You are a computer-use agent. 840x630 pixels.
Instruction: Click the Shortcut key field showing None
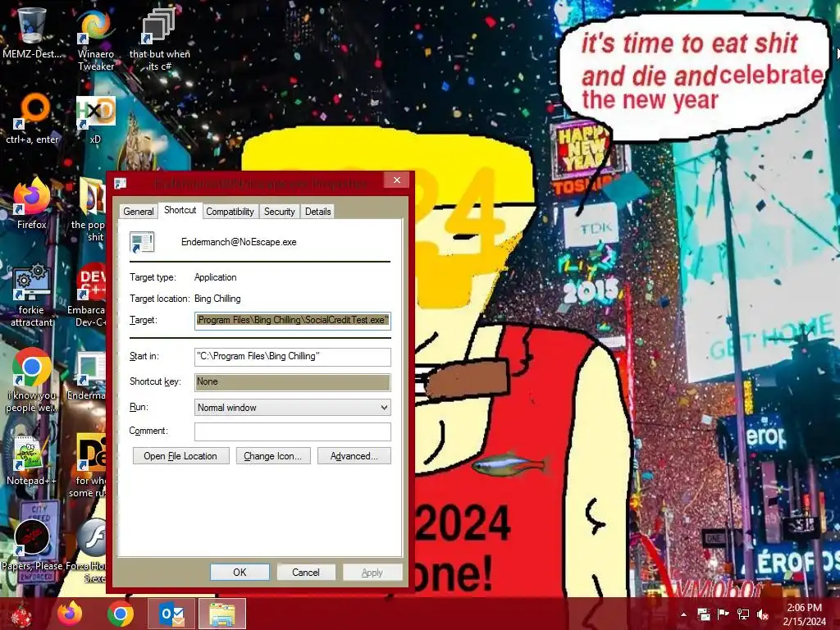293,382
